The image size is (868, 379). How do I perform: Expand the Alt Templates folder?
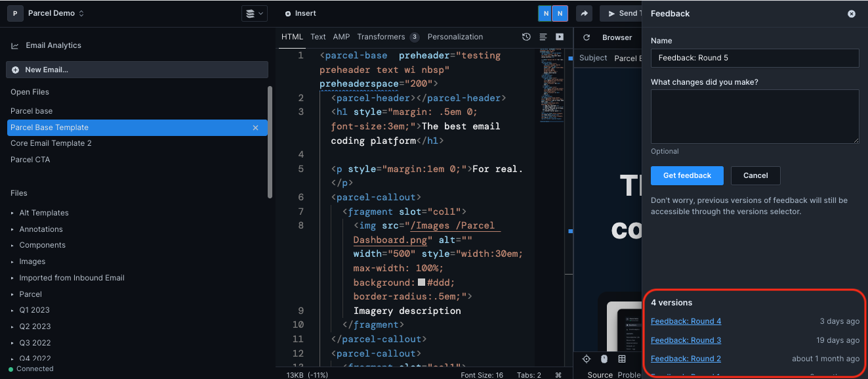pyautogui.click(x=40, y=213)
